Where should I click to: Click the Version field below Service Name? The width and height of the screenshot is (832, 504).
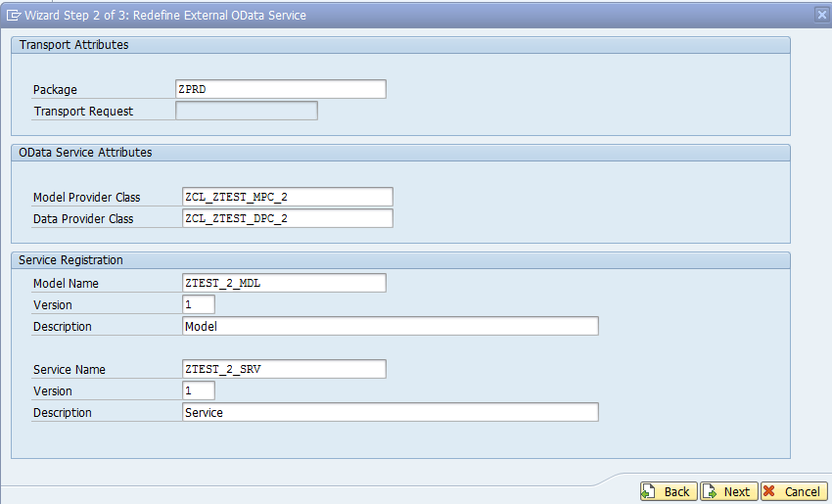click(198, 390)
